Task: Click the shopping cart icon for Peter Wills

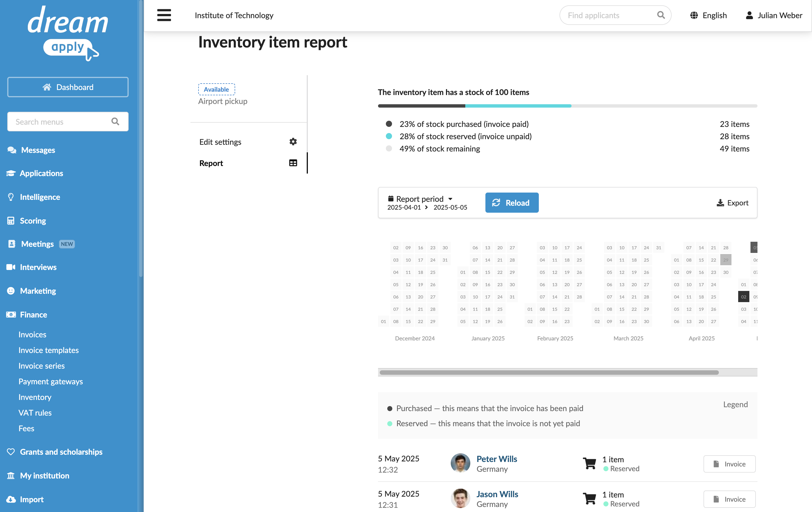Action: click(x=589, y=464)
